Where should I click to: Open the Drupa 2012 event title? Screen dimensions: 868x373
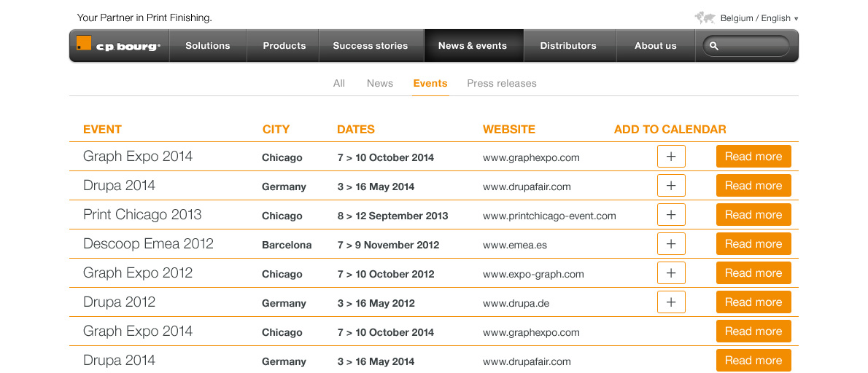(x=119, y=302)
